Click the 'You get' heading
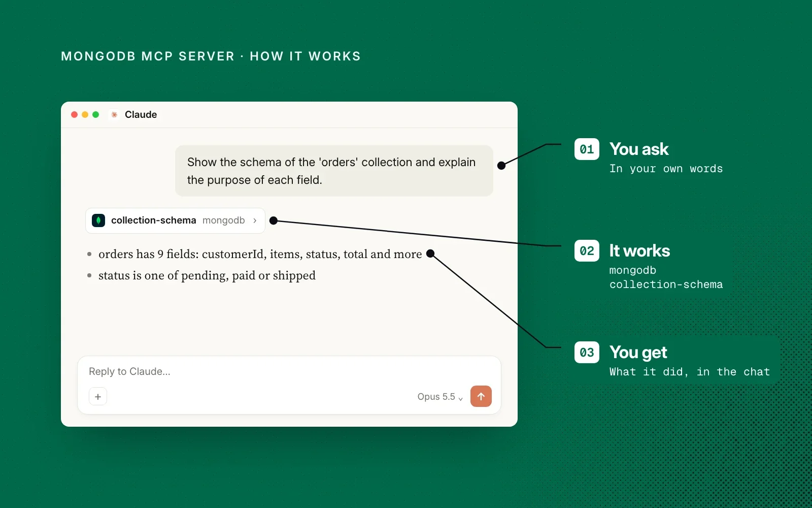The image size is (812, 508). click(638, 353)
